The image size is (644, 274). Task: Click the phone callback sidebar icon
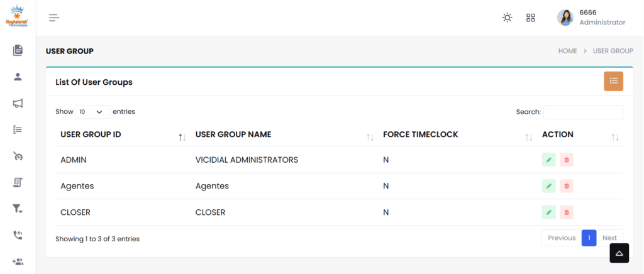(x=18, y=235)
